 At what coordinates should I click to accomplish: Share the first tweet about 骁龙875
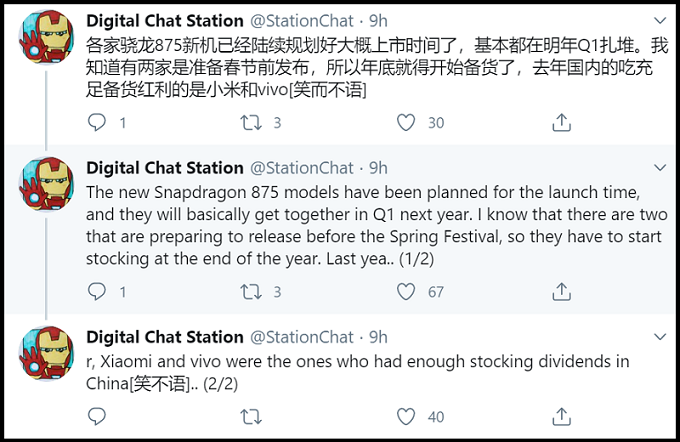[x=561, y=122]
